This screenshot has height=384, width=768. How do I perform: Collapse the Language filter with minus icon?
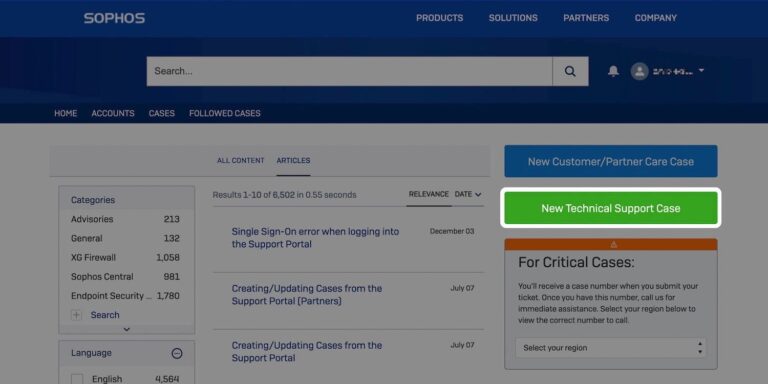(177, 353)
